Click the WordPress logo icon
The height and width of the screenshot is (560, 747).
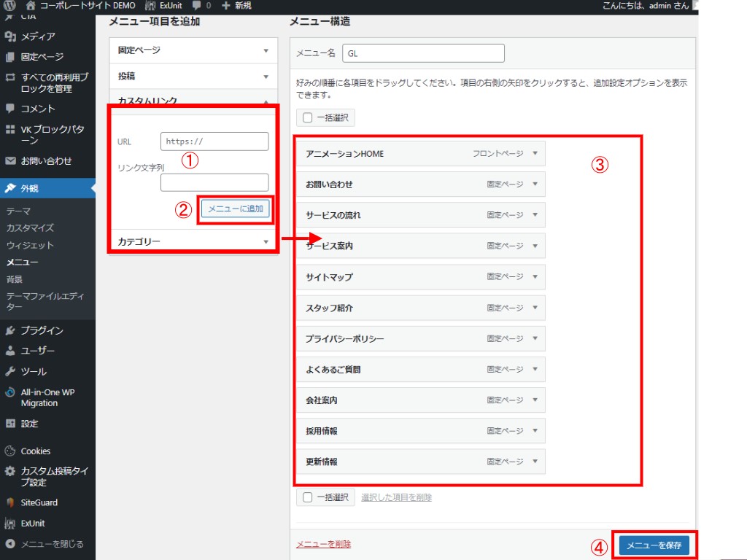click(x=9, y=6)
